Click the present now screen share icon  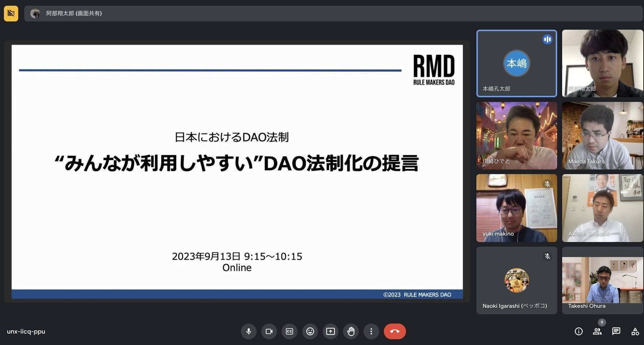(x=331, y=331)
